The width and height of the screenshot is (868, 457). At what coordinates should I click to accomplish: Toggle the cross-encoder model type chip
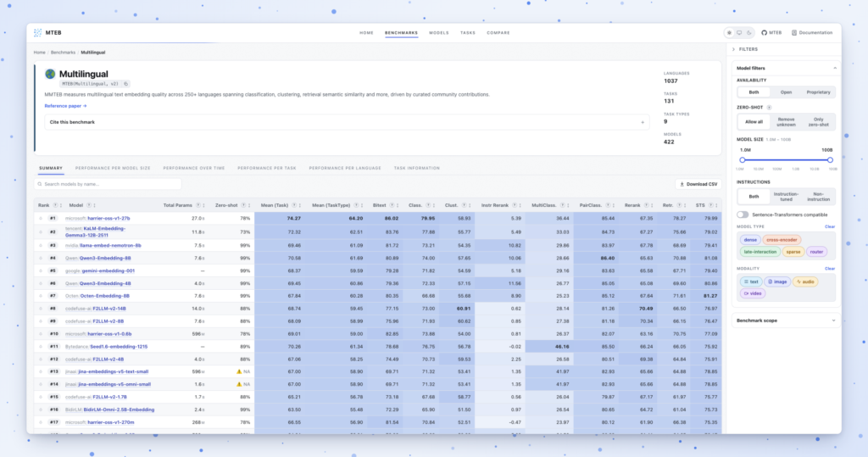[782, 240]
